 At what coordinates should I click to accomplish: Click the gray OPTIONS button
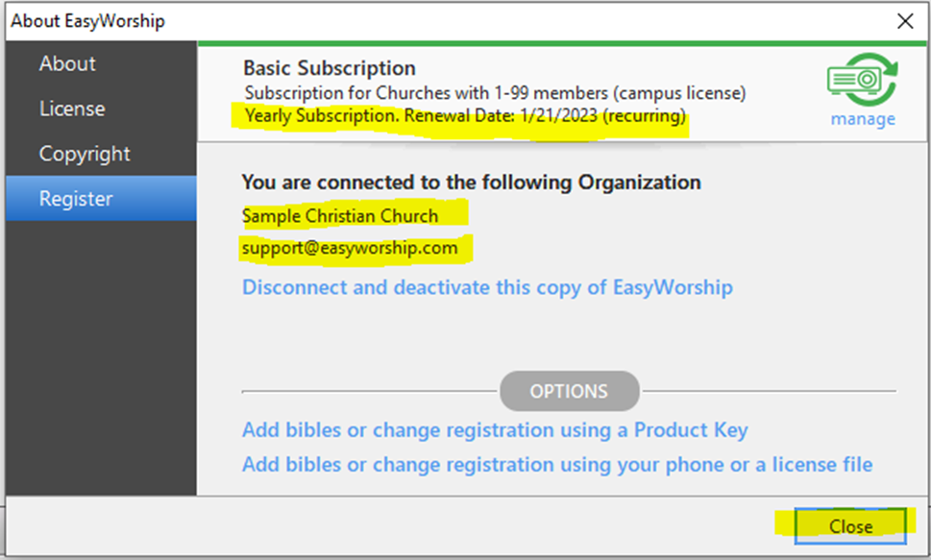coord(570,391)
